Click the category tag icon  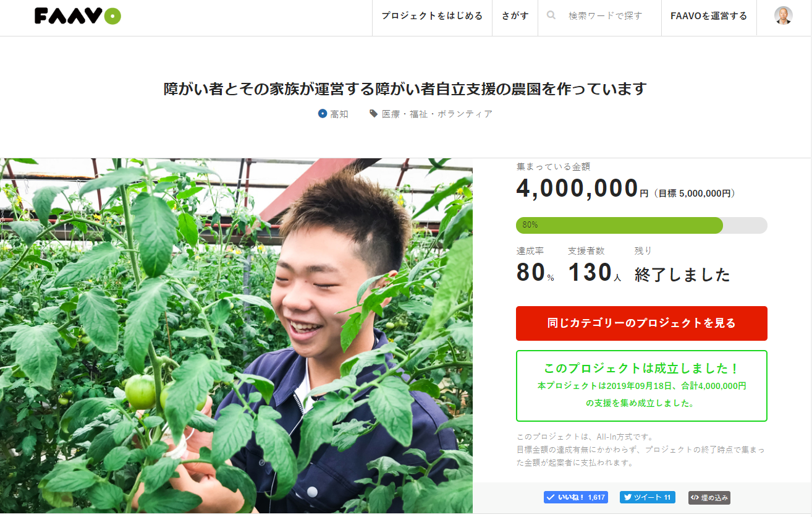point(373,114)
